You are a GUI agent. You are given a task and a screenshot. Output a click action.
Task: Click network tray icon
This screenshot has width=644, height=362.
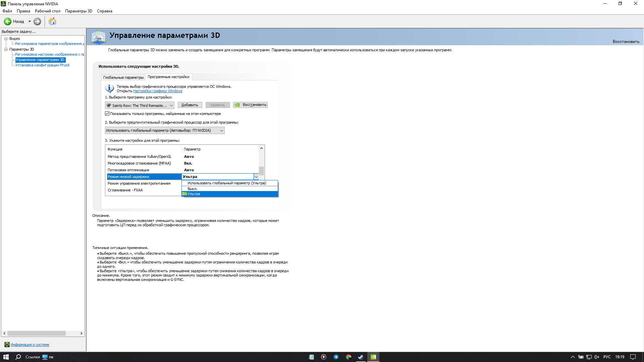click(x=589, y=357)
